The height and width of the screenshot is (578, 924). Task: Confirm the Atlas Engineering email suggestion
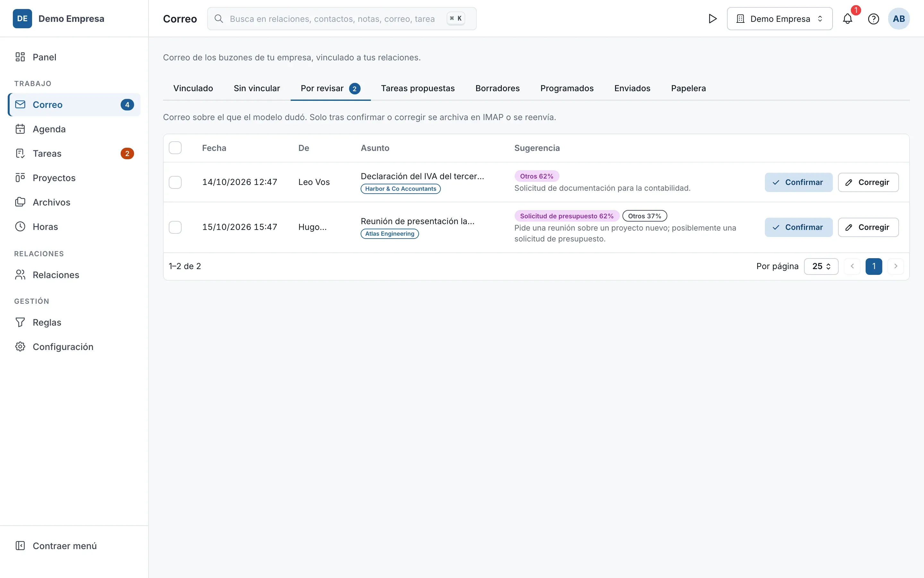(x=798, y=227)
